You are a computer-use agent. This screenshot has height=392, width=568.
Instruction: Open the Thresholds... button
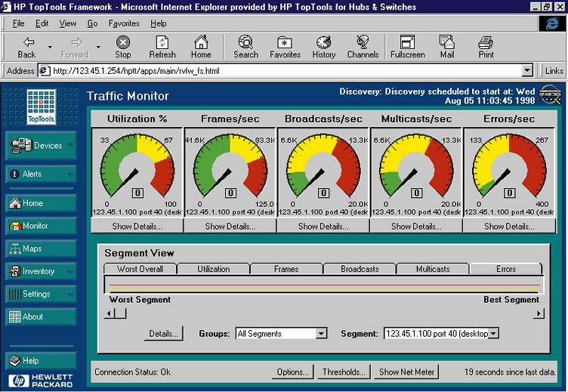pyautogui.click(x=344, y=372)
